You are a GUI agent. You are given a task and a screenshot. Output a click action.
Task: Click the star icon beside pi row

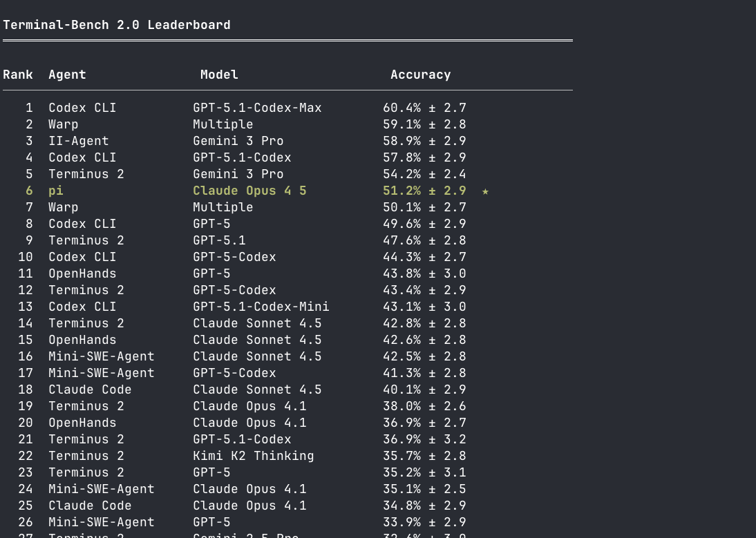486,191
